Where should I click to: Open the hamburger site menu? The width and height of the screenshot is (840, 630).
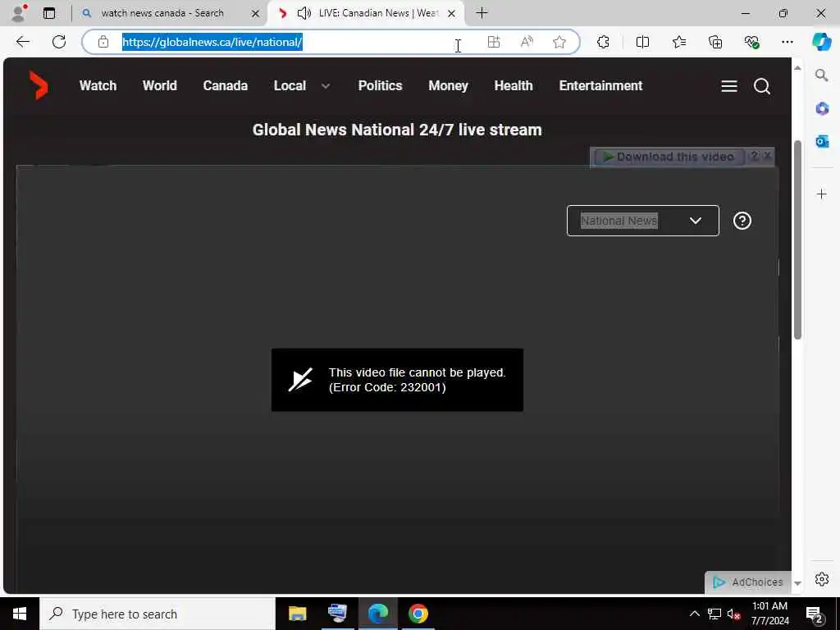tap(729, 86)
